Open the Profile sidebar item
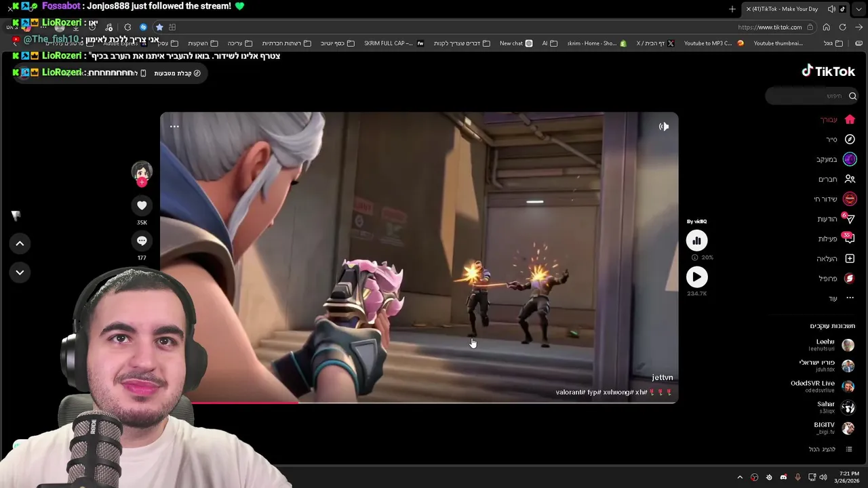 [x=836, y=279]
